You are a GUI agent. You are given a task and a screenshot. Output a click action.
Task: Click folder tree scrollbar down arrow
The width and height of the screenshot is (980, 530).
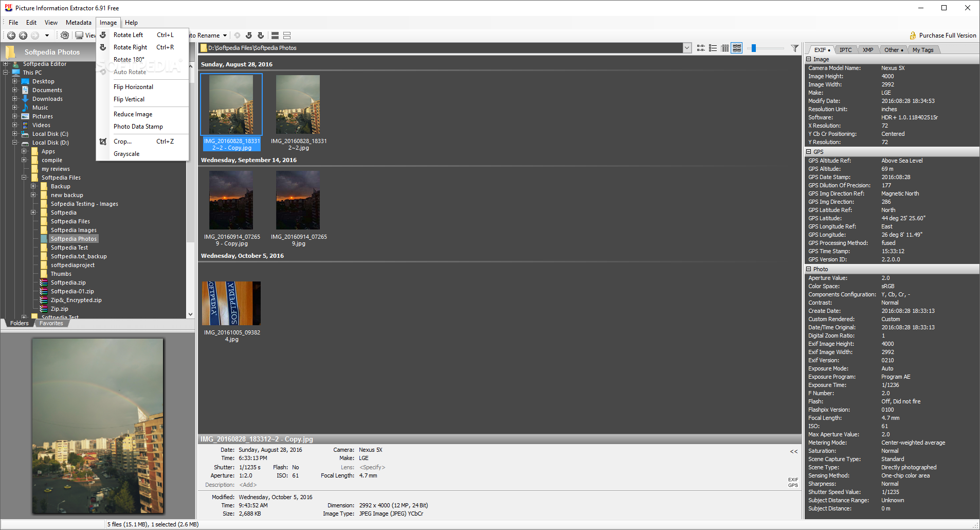[x=191, y=314]
